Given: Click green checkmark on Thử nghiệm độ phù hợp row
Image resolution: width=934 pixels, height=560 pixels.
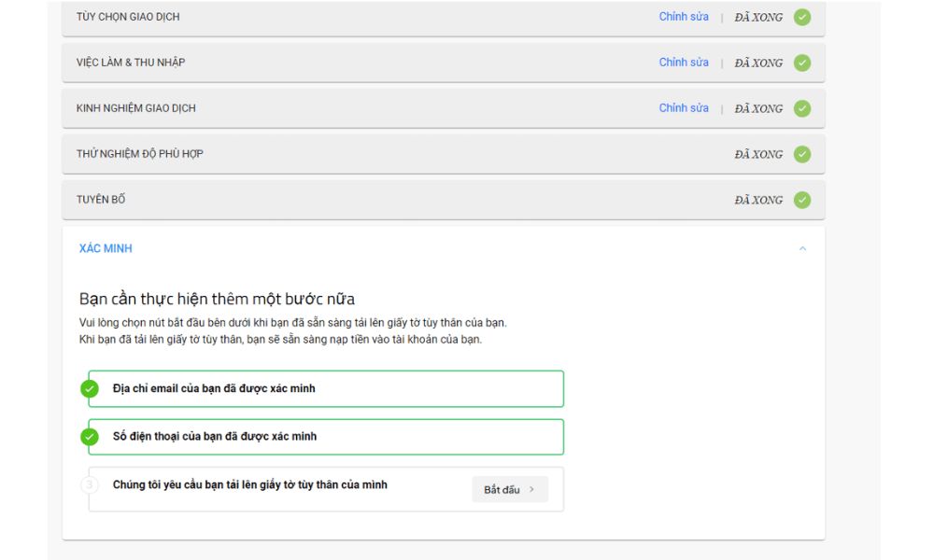Looking at the screenshot, I should point(801,154).
